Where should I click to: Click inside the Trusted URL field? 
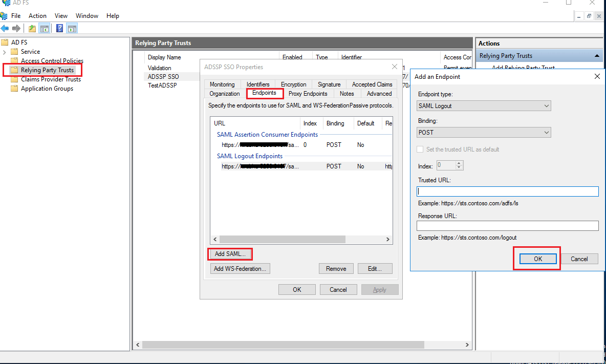point(507,191)
